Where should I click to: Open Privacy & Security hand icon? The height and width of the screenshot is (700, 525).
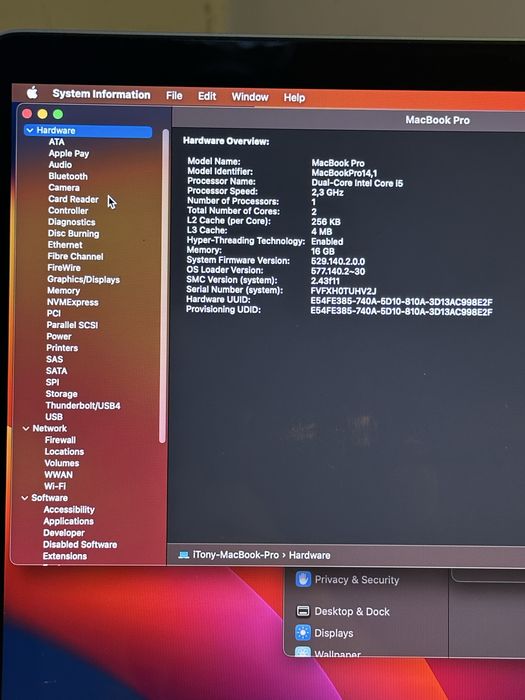(303, 579)
